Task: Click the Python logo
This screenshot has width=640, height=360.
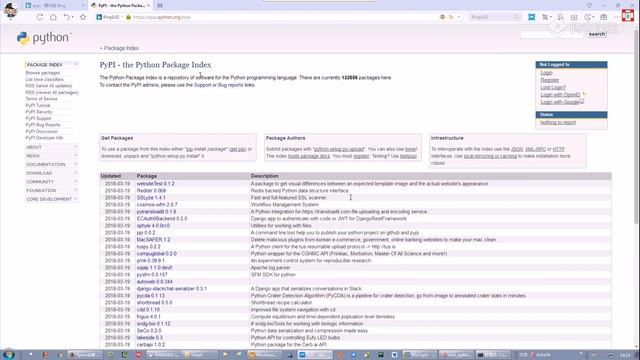Action: pyautogui.click(x=44, y=38)
